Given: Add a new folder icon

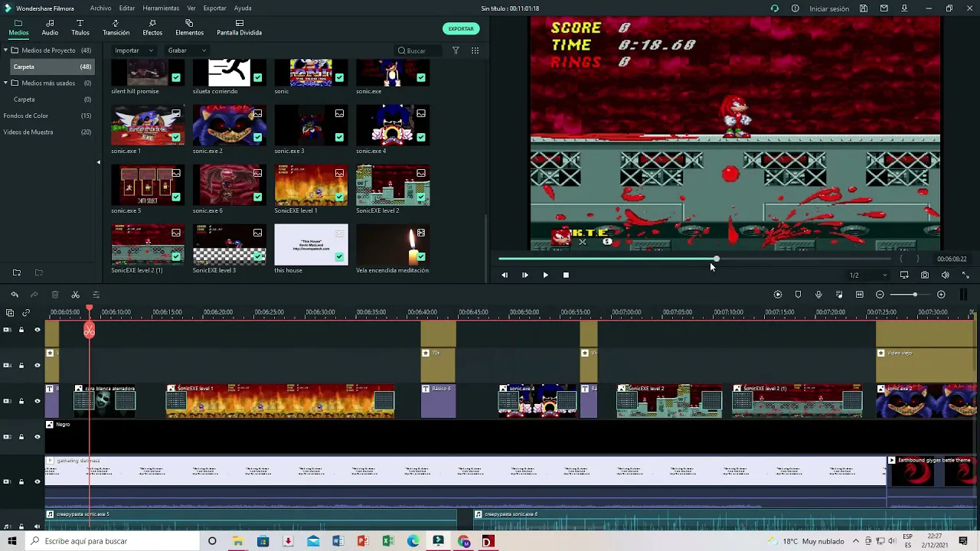Looking at the screenshot, I should [x=17, y=272].
